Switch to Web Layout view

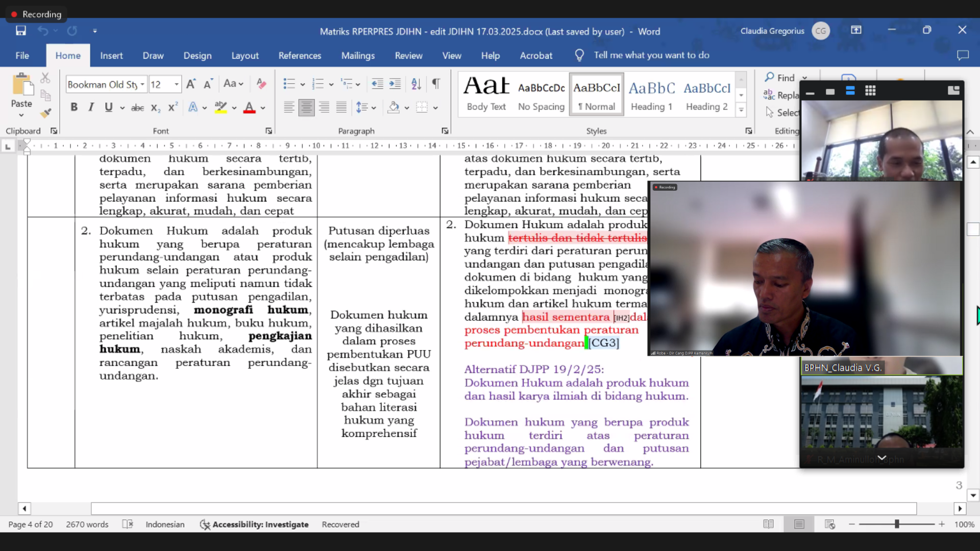[830, 524]
